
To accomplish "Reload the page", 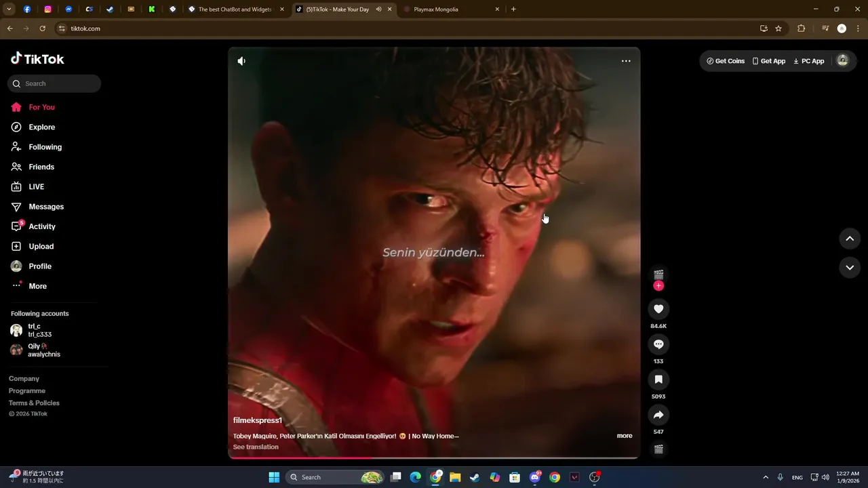I will [x=43, y=28].
